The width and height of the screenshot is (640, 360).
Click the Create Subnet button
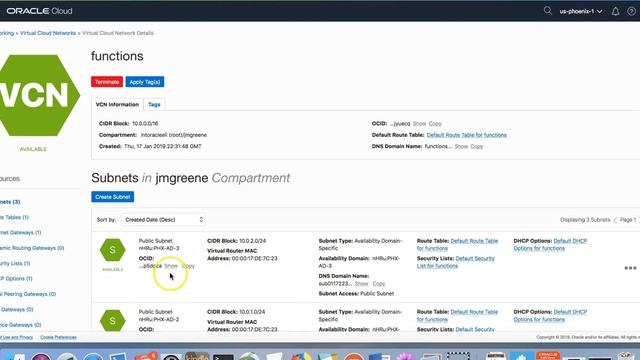coord(113,197)
